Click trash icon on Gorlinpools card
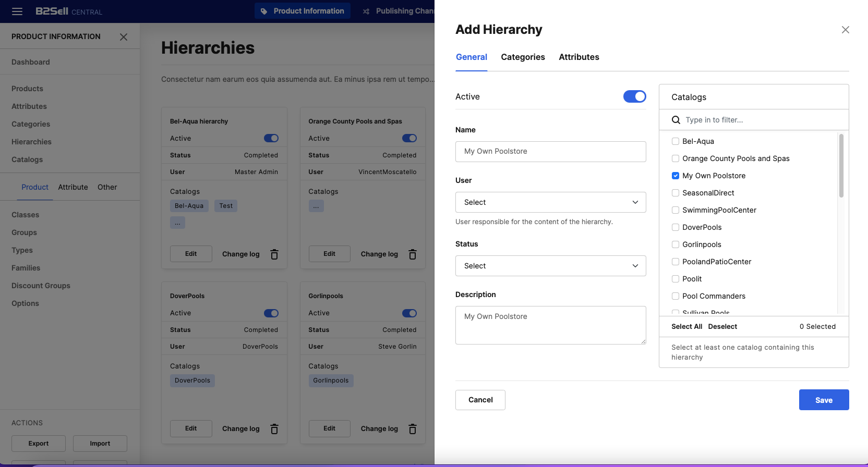This screenshot has height=467, width=868. 413,429
